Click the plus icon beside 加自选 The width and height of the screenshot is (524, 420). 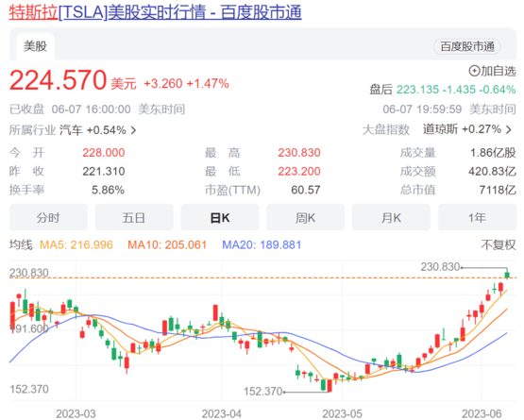(474, 71)
